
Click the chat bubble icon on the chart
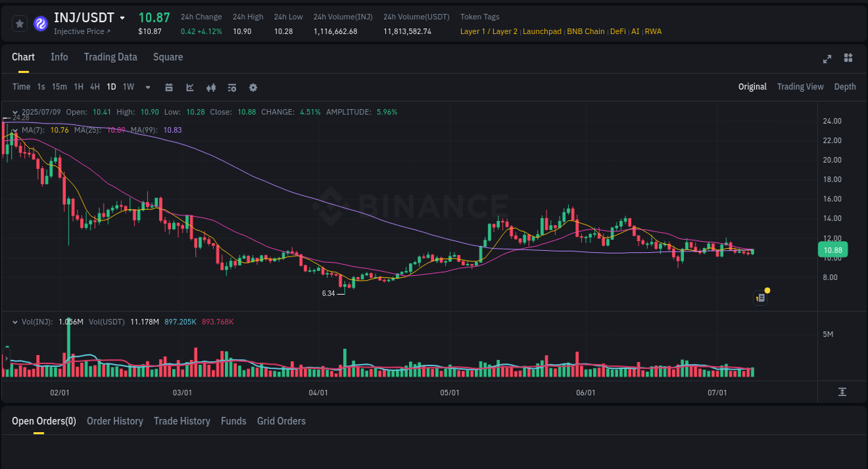point(760,297)
